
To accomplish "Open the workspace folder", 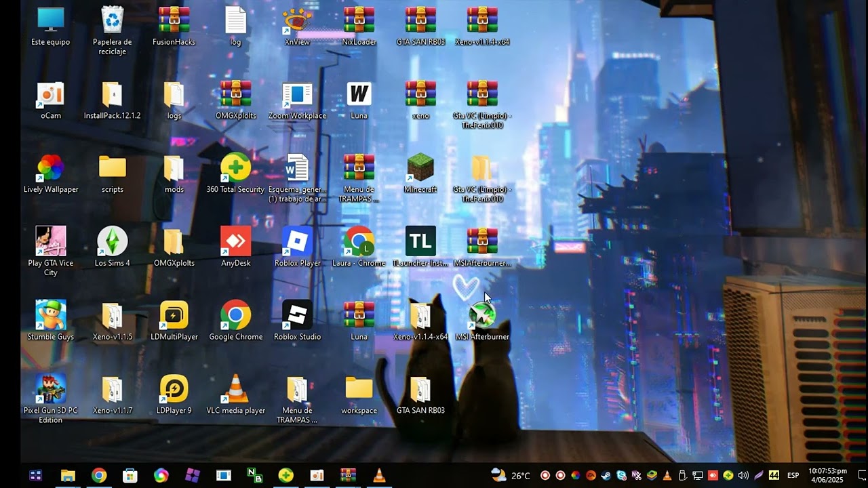I will coord(359,394).
